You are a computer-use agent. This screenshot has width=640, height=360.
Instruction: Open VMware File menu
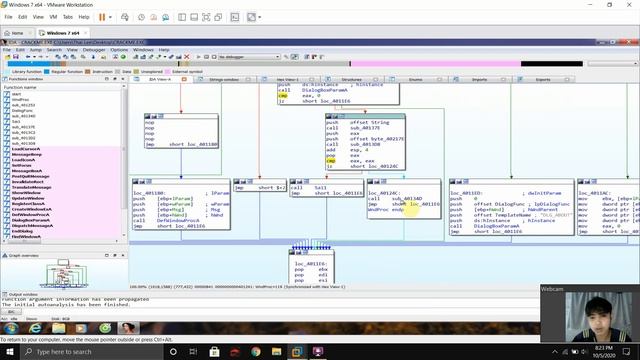pos(8,17)
